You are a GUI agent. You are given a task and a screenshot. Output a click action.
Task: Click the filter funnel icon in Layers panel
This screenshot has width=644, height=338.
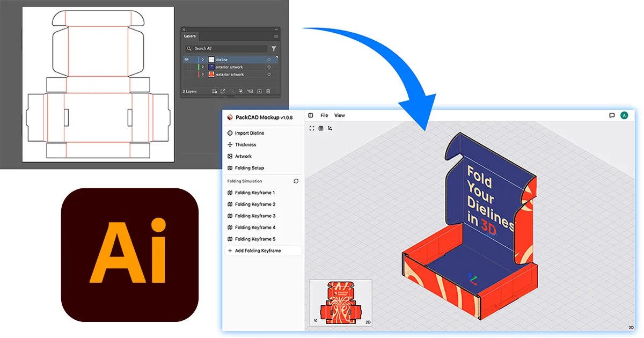(274, 49)
